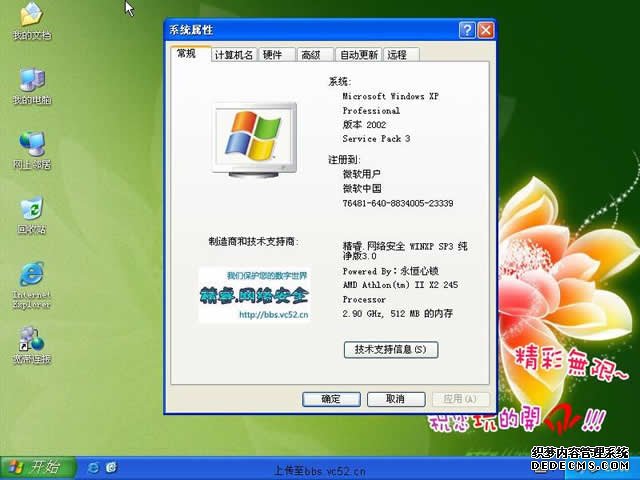
Task: Switch to the 远程 tab
Action: pyautogui.click(x=401, y=55)
